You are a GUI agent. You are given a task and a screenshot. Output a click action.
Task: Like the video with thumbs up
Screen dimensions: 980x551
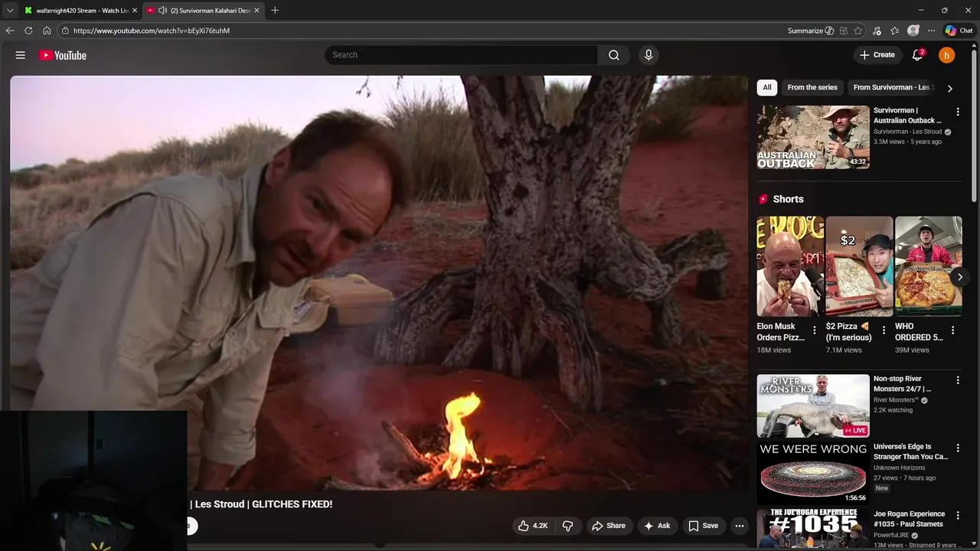pos(533,526)
